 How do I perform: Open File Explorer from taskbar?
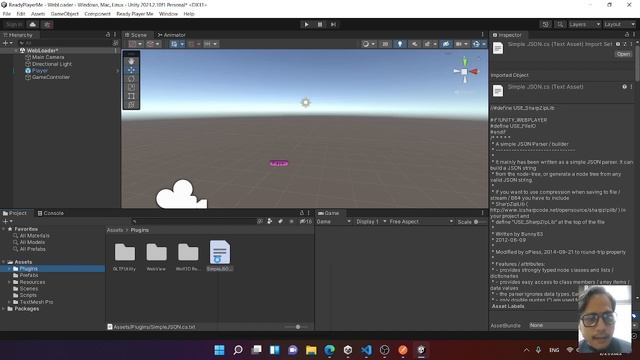pos(311,350)
